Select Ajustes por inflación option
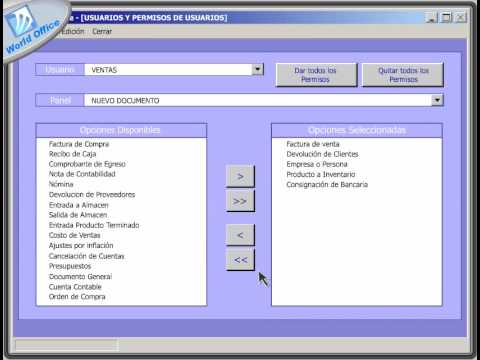480x360 pixels. (81, 246)
